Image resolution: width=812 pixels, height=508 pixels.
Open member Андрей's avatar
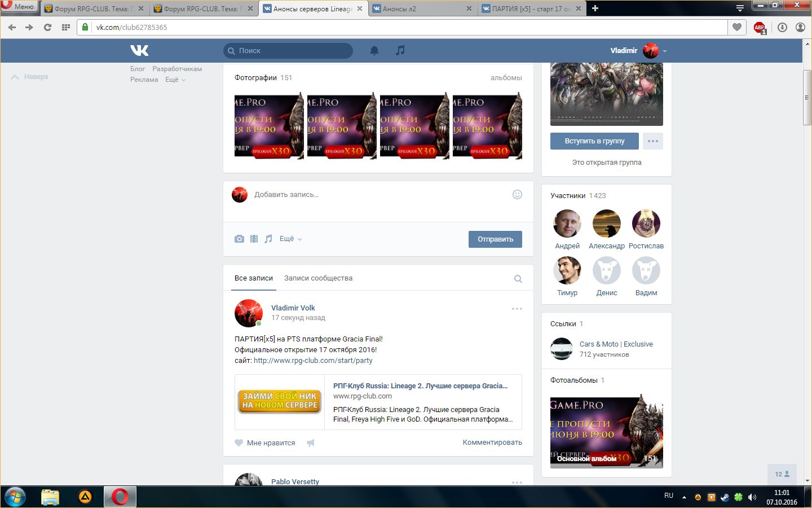click(567, 224)
